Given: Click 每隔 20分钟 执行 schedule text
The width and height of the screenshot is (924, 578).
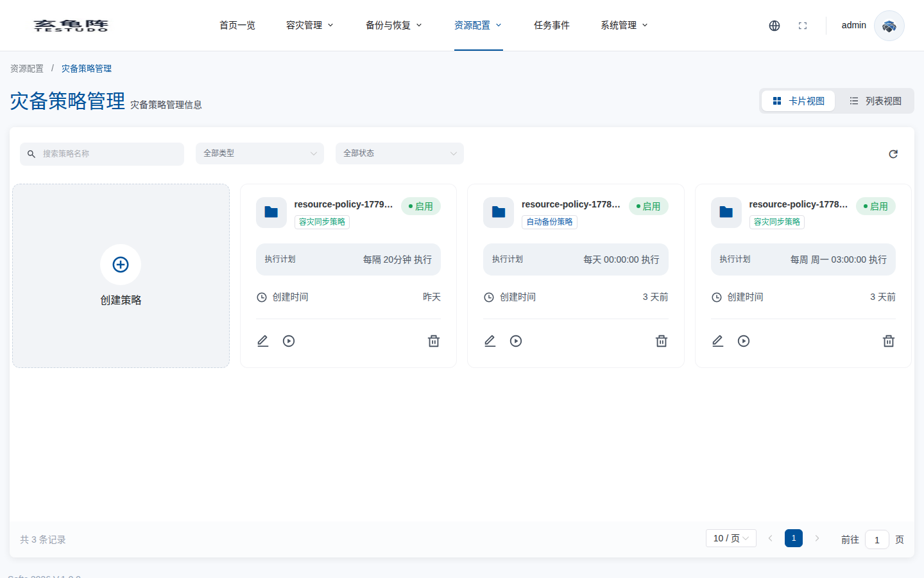Looking at the screenshot, I should point(397,259).
